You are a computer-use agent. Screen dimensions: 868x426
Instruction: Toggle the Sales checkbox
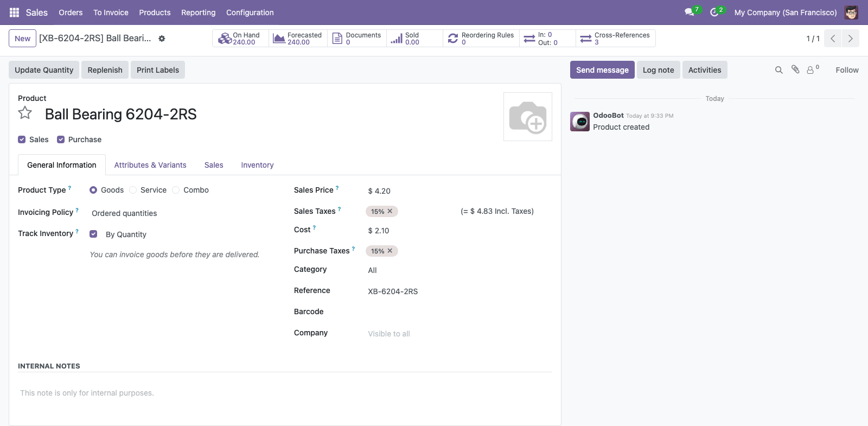point(22,139)
